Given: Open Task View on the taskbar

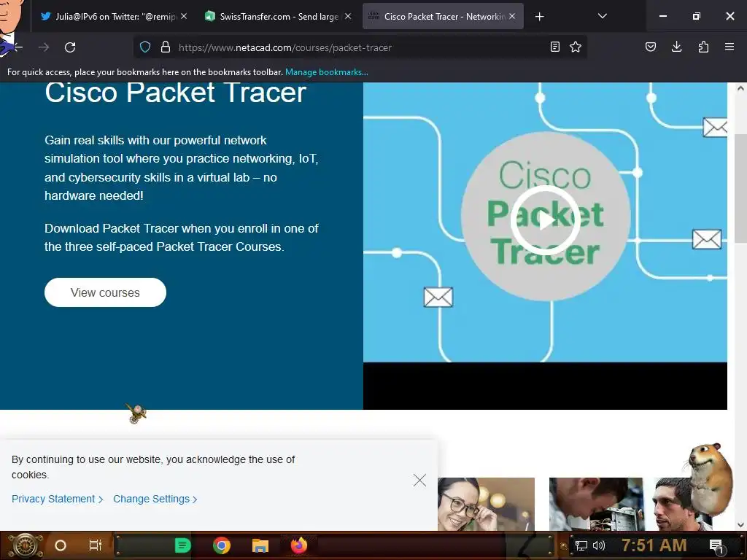Looking at the screenshot, I should [96, 545].
